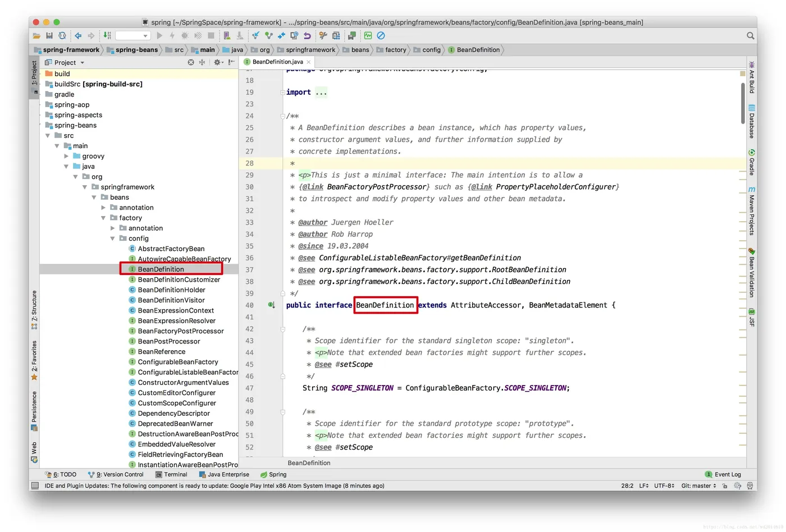Open the Terminal tool window
This screenshot has width=786, height=532.
pos(171,475)
